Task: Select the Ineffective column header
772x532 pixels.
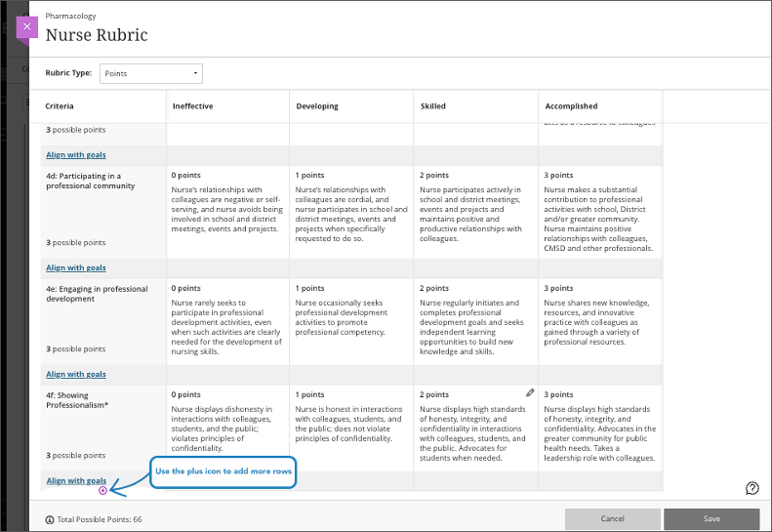Action: (193, 106)
